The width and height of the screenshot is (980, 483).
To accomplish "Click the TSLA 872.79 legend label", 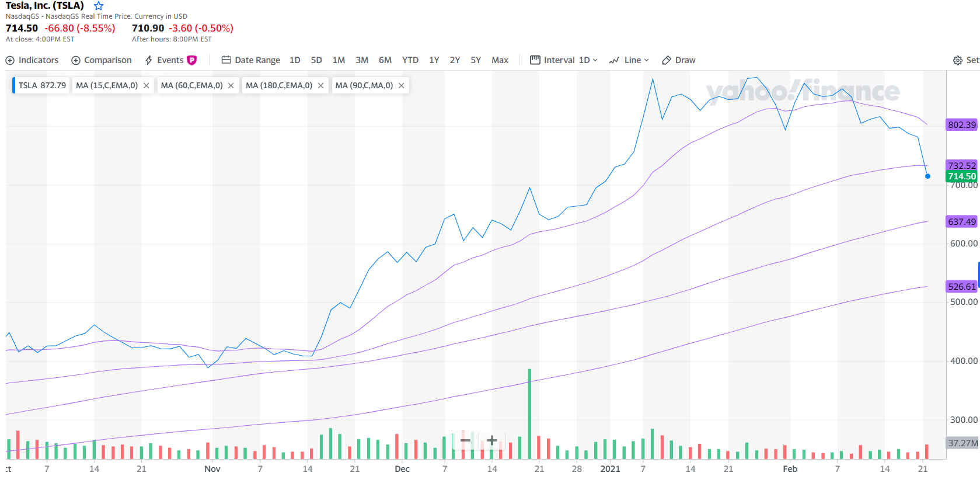I will [42, 85].
